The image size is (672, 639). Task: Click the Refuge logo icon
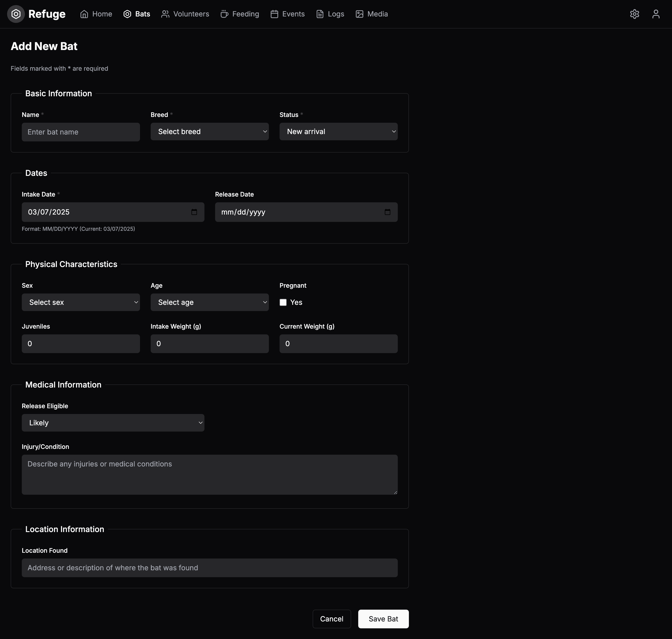point(16,14)
